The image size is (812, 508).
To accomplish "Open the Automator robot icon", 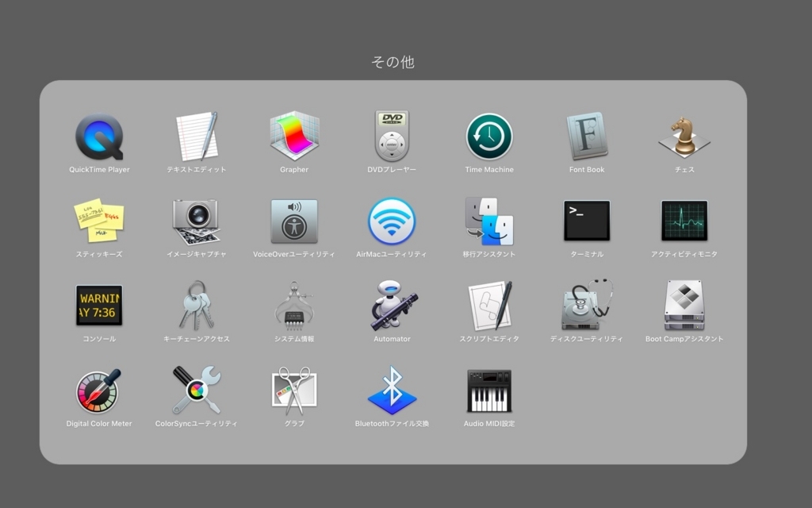I will pos(393,306).
